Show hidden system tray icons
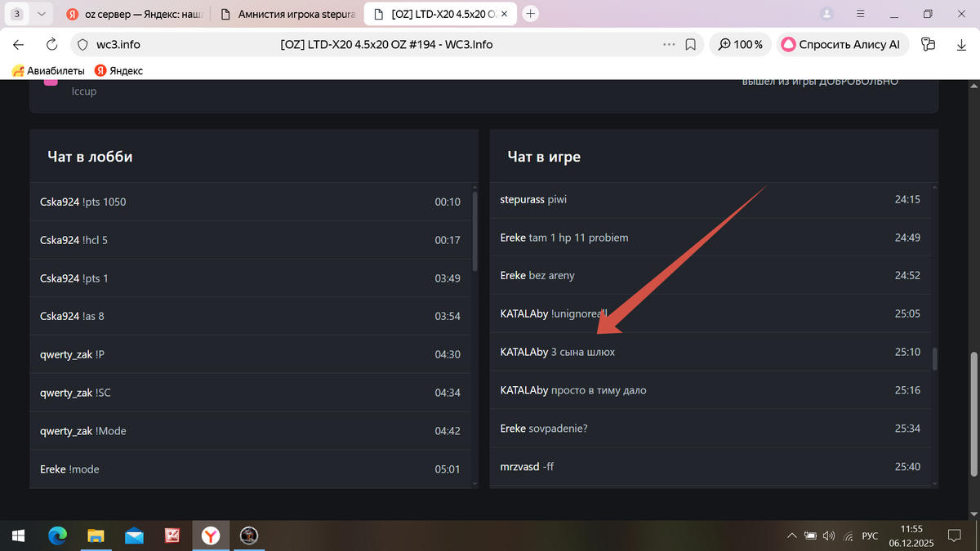Image resolution: width=980 pixels, height=551 pixels. pos(791,535)
